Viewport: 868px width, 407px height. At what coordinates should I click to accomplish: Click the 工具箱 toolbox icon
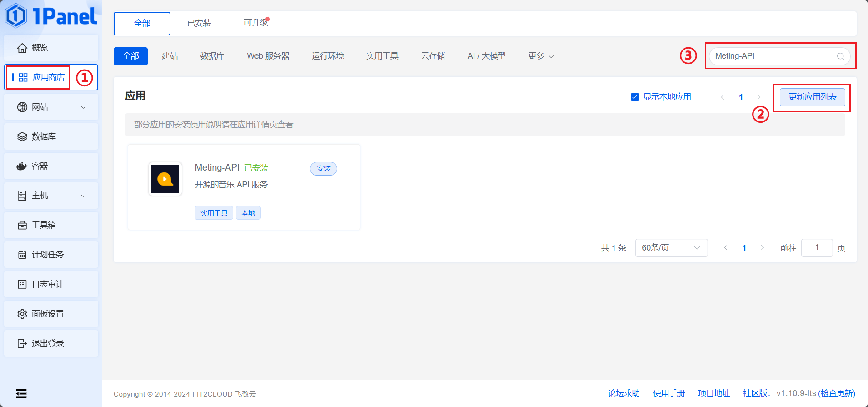point(22,225)
